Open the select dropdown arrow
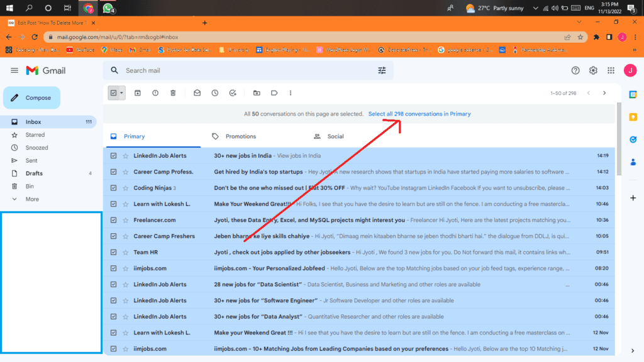This screenshot has width=644, height=362. (x=121, y=93)
